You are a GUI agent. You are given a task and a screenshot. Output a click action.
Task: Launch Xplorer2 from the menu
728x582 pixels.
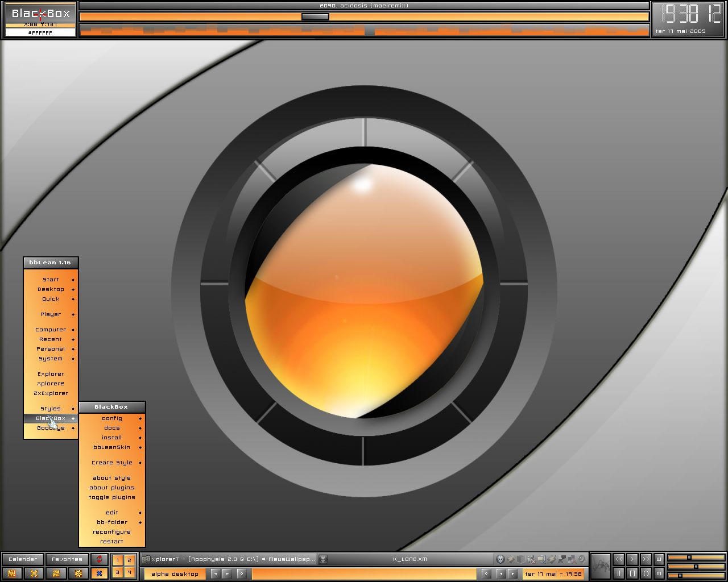point(51,384)
